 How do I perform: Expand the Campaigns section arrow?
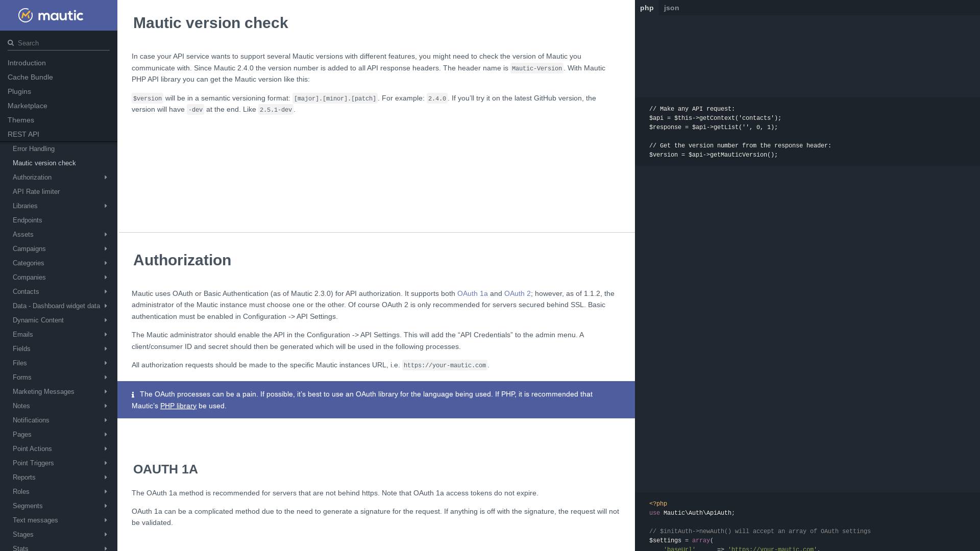coord(106,249)
